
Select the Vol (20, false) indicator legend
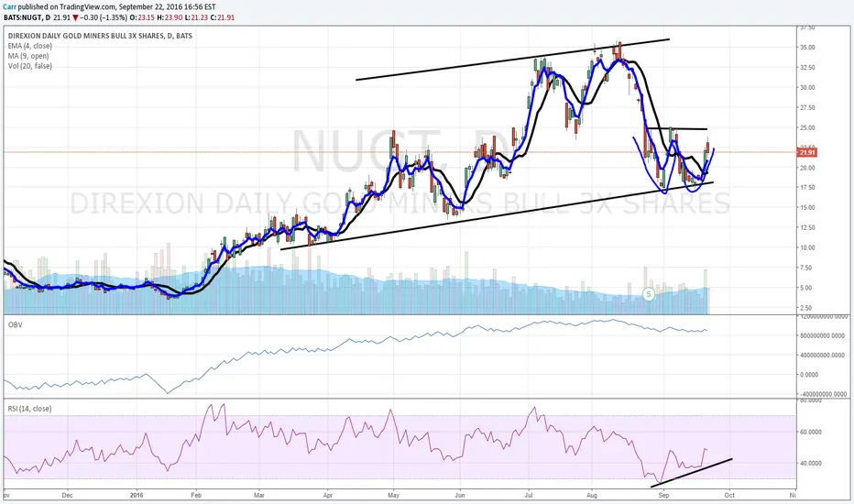click(x=30, y=66)
